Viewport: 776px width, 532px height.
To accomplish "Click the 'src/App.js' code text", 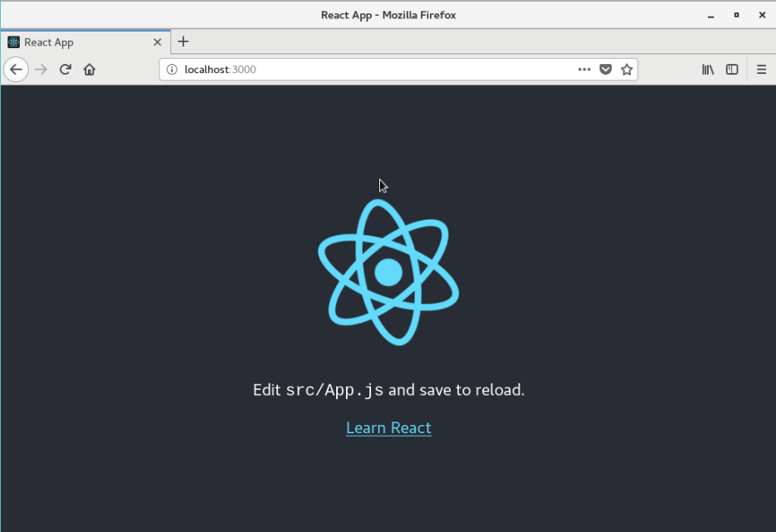I will coord(334,390).
